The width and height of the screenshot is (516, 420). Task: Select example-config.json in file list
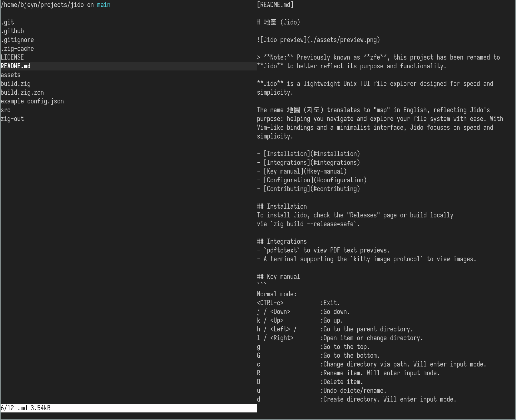click(32, 101)
